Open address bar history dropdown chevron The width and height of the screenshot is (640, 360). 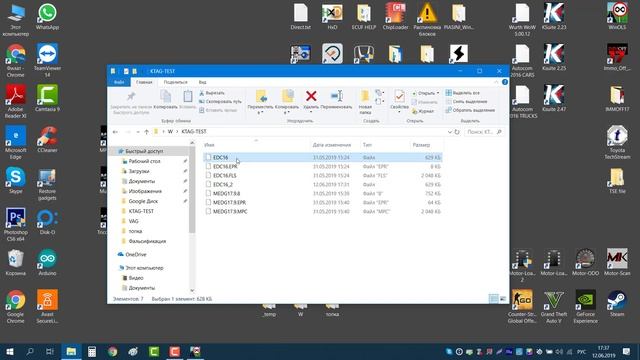449,132
